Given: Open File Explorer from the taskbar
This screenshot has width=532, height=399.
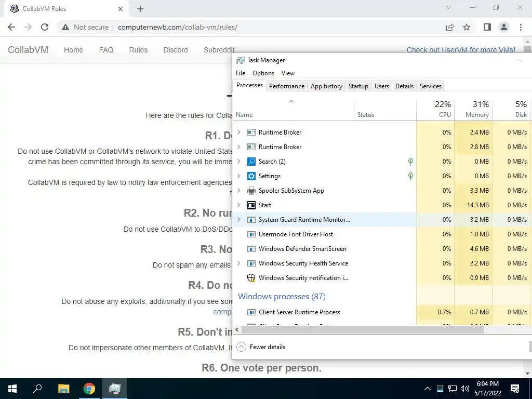Looking at the screenshot, I should tap(63, 389).
